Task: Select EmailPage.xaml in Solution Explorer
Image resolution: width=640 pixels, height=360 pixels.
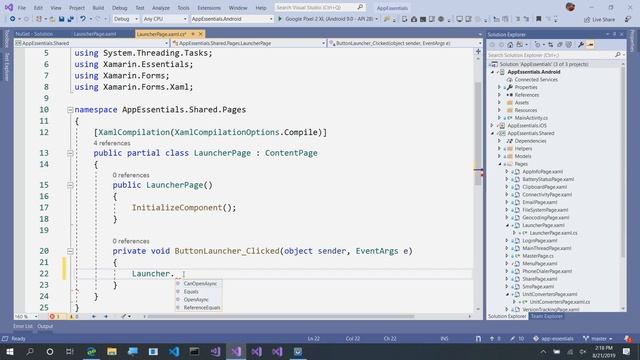Action: [x=540, y=202]
